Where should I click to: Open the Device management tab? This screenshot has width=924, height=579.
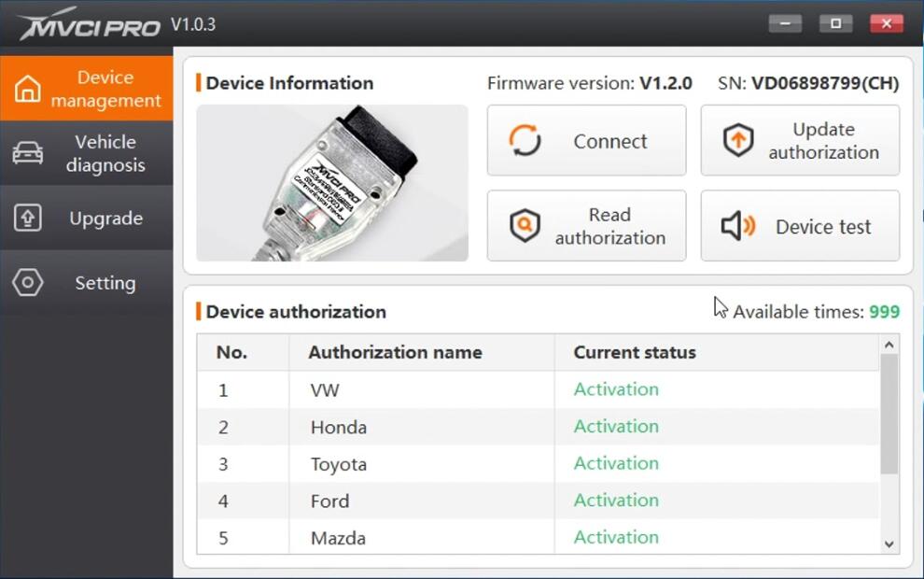[x=87, y=89]
